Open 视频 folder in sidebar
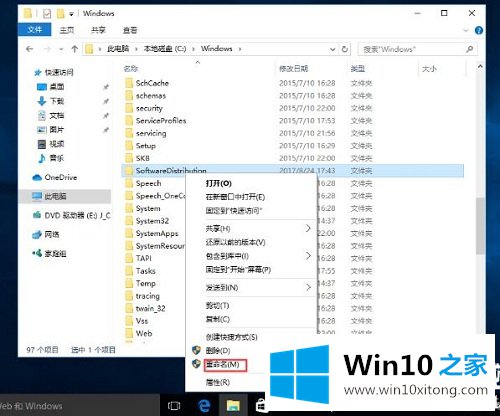 point(57,144)
